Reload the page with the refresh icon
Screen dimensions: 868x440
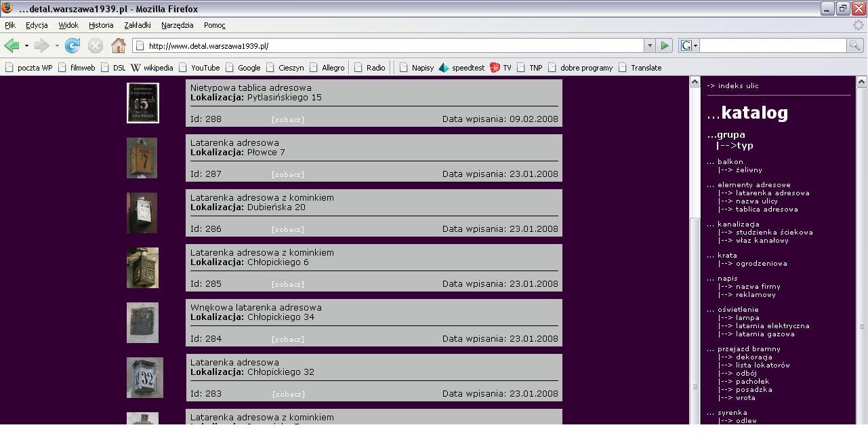73,45
